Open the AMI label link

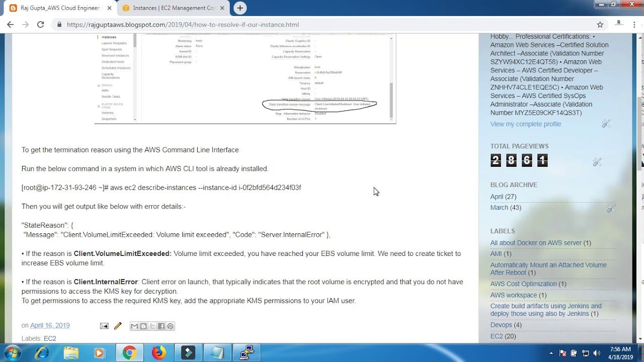point(496,254)
